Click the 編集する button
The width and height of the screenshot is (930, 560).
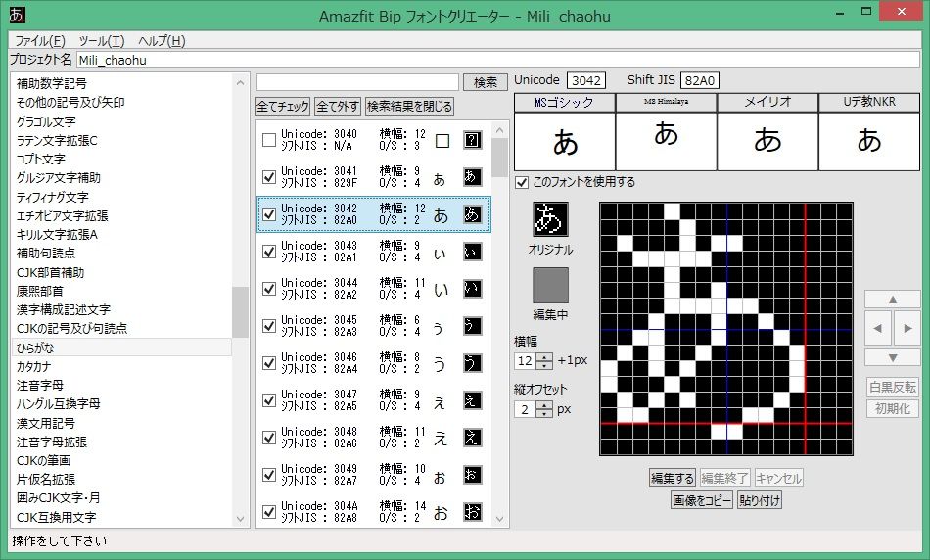(x=672, y=478)
